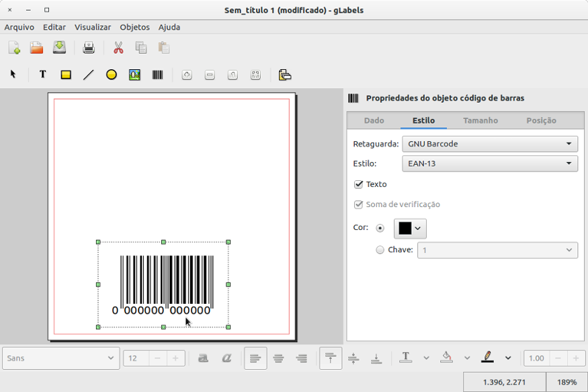Switch to the Tamanho tab
The width and height of the screenshot is (588, 392).
(480, 120)
